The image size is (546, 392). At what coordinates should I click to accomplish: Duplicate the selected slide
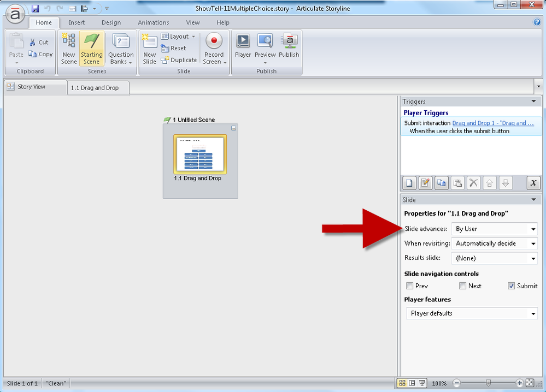[x=179, y=60]
